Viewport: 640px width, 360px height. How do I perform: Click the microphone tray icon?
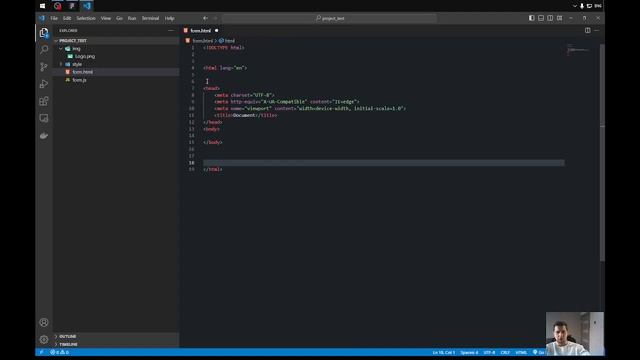tap(582, 6)
